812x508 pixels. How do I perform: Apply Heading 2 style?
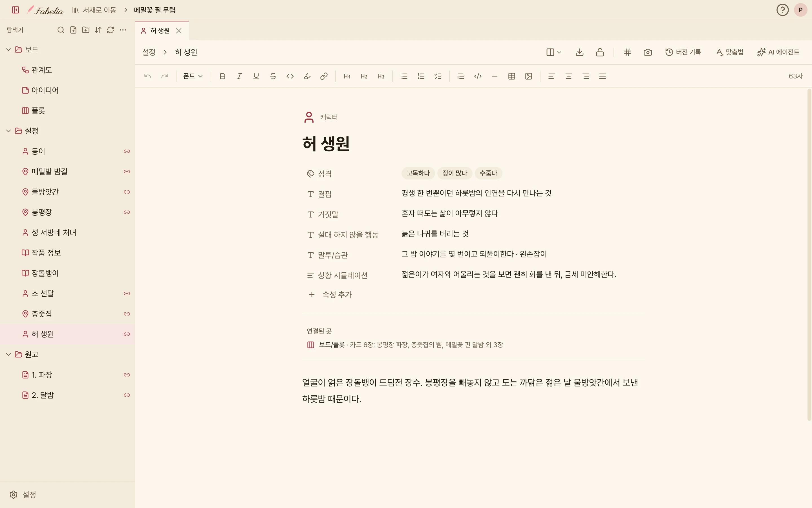(x=364, y=76)
